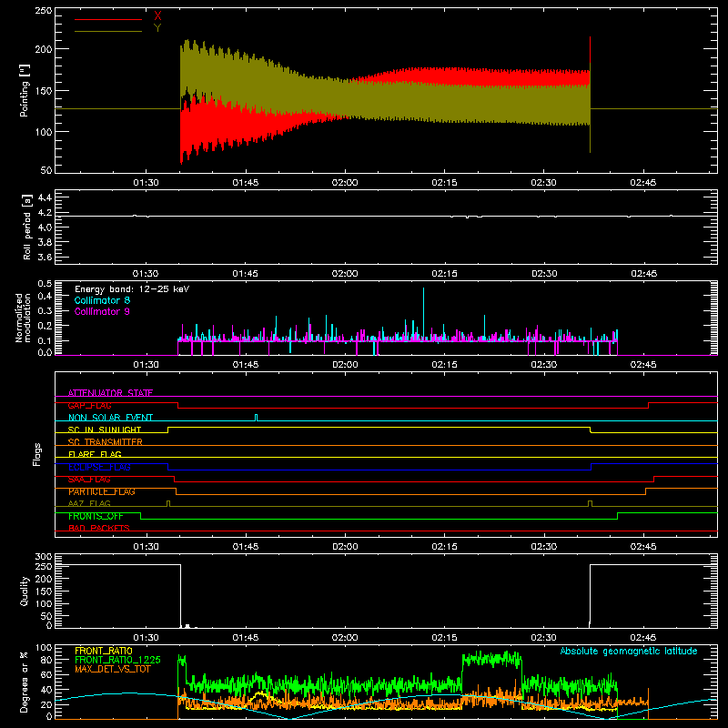Click the 'Flags' axis label
Image resolution: width=728 pixels, height=728 pixels.
click(36, 454)
